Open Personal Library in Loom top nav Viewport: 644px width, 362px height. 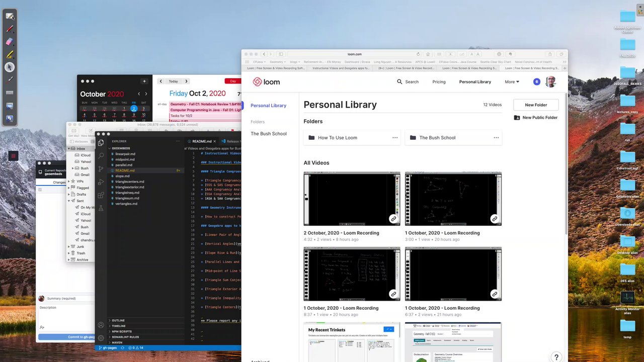point(475,82)
